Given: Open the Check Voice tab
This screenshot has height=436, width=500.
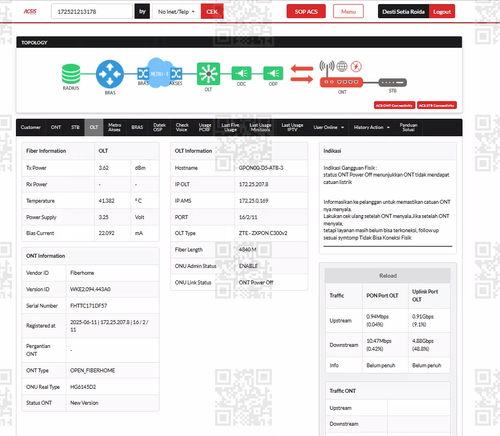Looking at the screenshot, I should pyautogui.click(x=182, y=127).
